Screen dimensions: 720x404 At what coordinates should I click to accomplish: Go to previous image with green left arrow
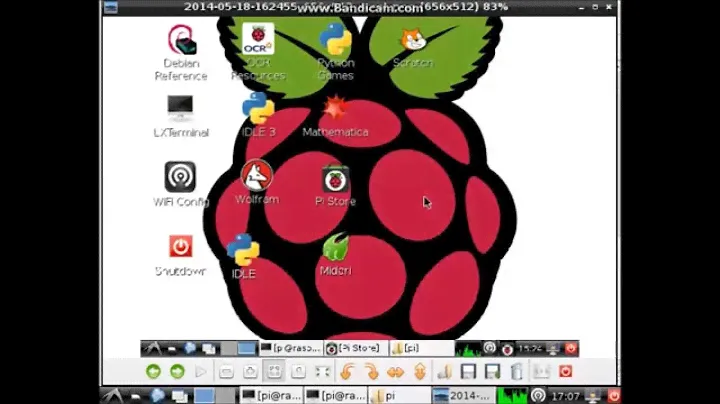(x=153, y=371)
